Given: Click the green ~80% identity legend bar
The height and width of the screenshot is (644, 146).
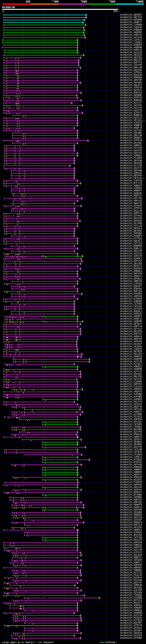Looking at the screenshot, I should point(101,4).
